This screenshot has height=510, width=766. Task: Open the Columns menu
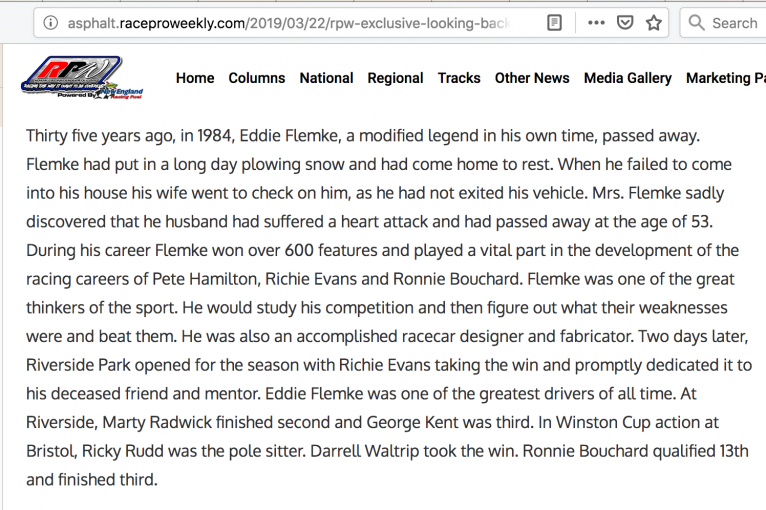click(x=256, y=78)
